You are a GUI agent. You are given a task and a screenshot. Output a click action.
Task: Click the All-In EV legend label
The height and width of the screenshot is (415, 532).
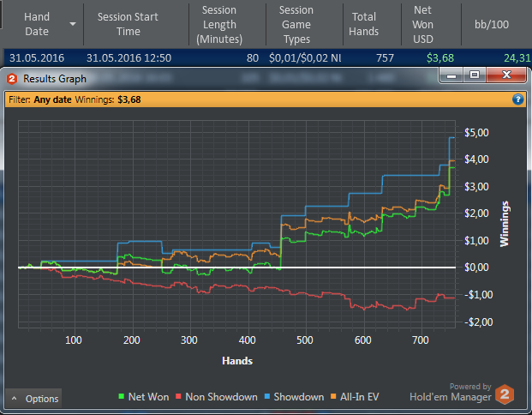pos(359,397)
